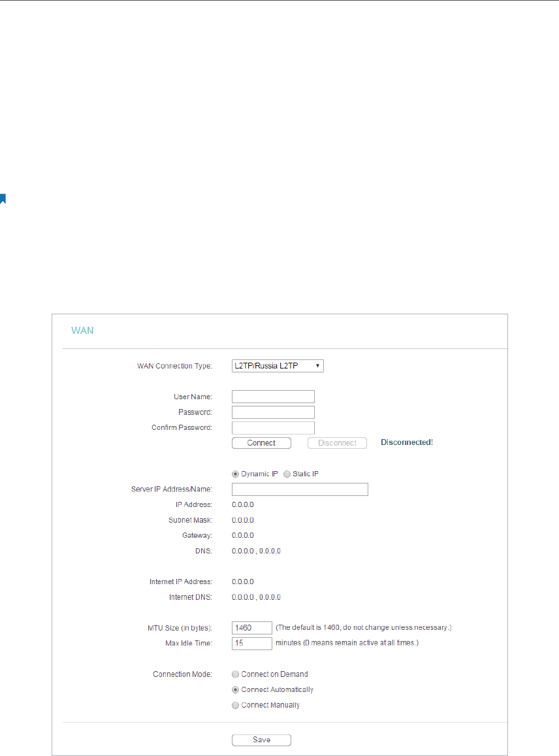The image size is (559, 756).
Task: Choose Connect Automatically mode
Action: (x=235, y=690)
